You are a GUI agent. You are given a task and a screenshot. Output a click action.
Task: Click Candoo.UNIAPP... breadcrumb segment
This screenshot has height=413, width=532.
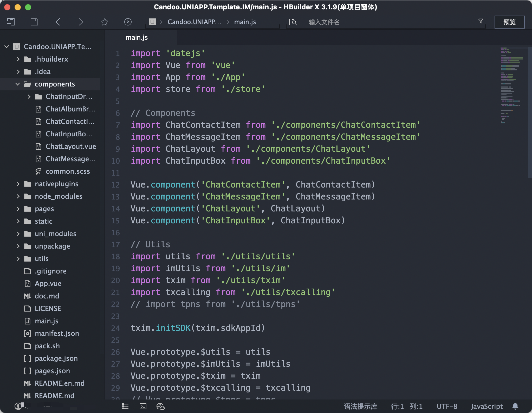194,22
